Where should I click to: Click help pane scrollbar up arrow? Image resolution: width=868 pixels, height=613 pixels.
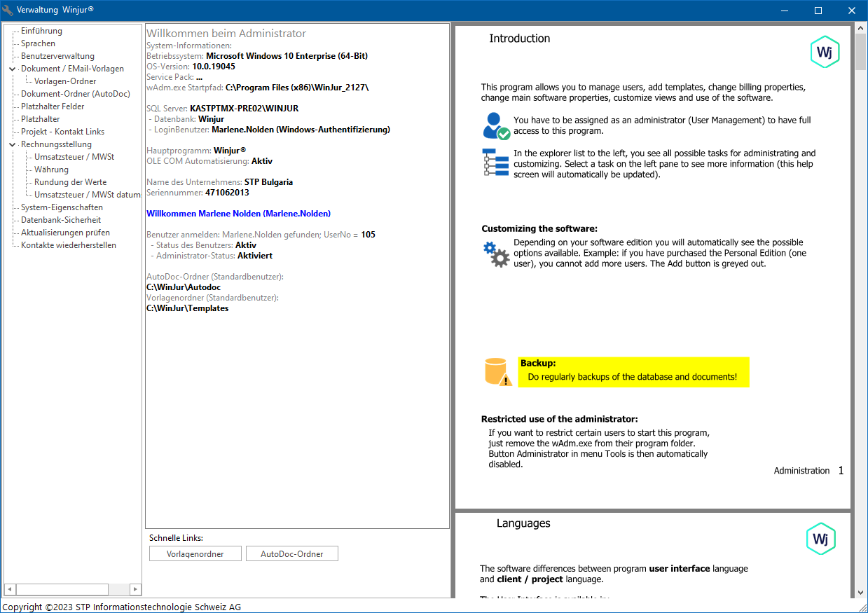861,27
